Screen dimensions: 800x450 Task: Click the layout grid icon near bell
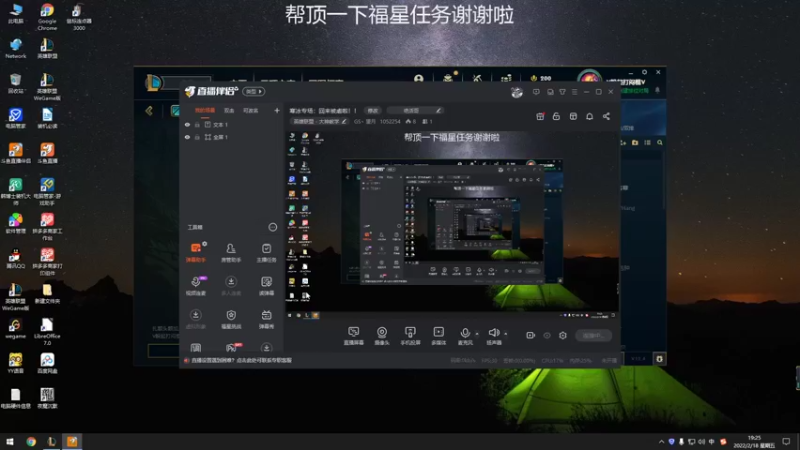coord(573,116)
